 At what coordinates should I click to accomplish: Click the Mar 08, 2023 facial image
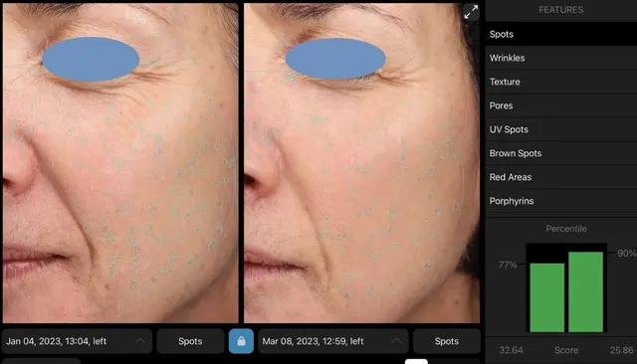click(x=361, y=163)
